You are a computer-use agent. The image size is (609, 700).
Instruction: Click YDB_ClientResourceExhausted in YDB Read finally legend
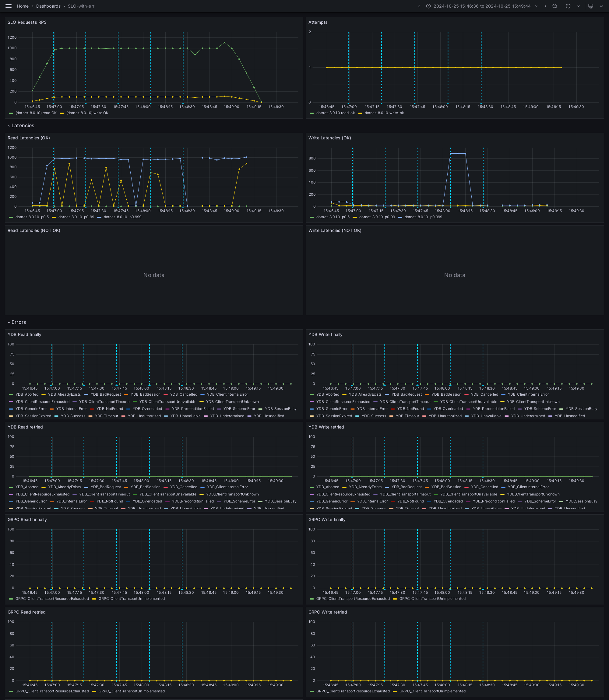tap(43, 402)
